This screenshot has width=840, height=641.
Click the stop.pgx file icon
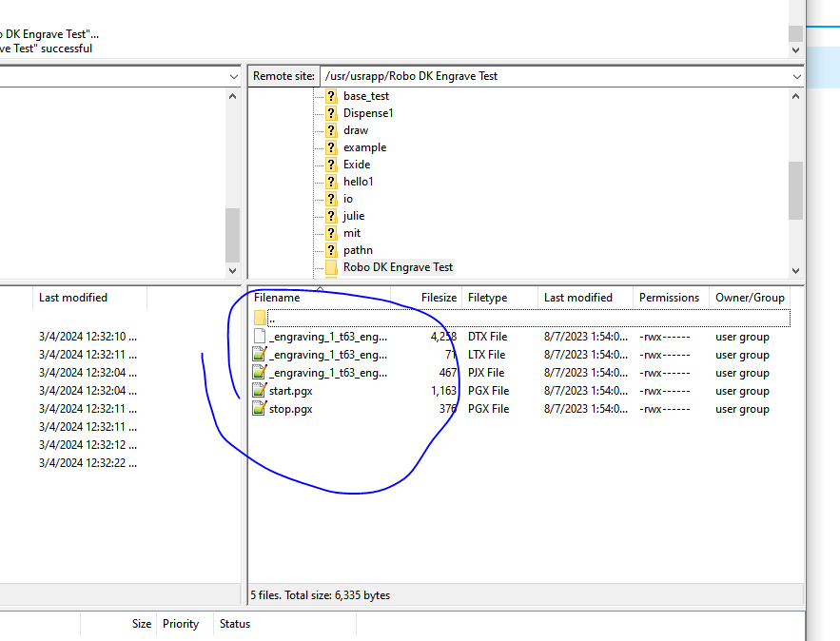click(260, 409)
